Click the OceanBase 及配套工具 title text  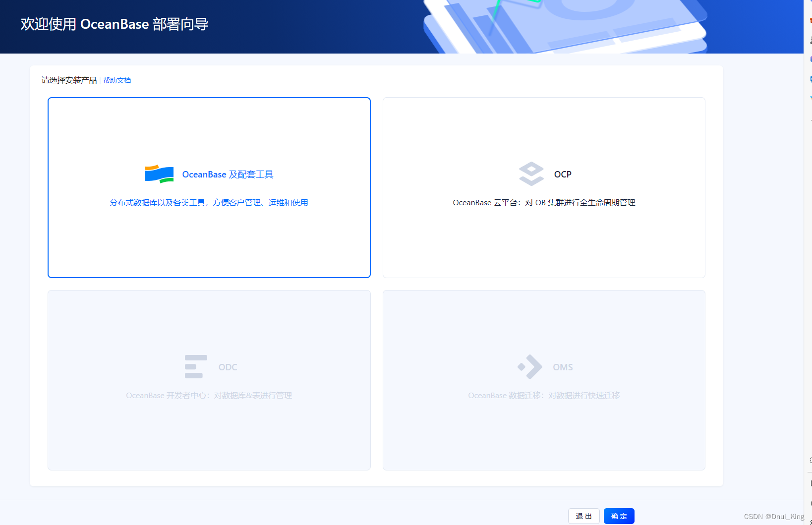tap(228, 174)
